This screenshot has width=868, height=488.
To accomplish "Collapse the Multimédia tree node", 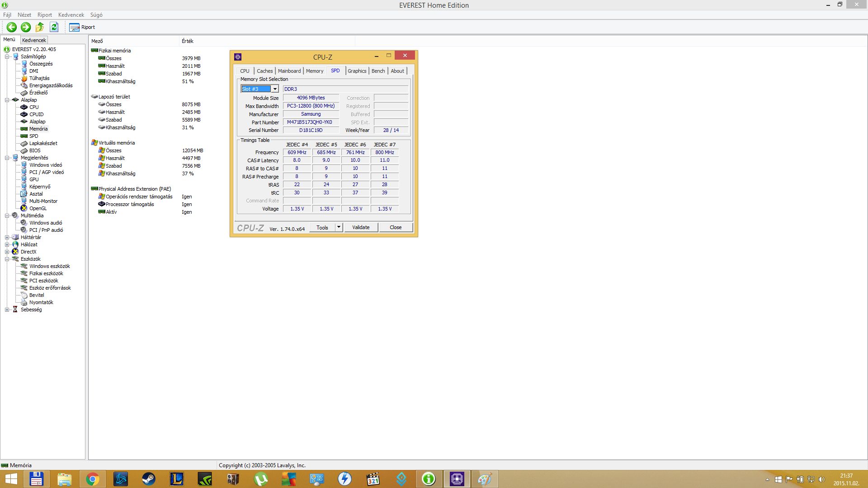I will click(x=7, y=216).
